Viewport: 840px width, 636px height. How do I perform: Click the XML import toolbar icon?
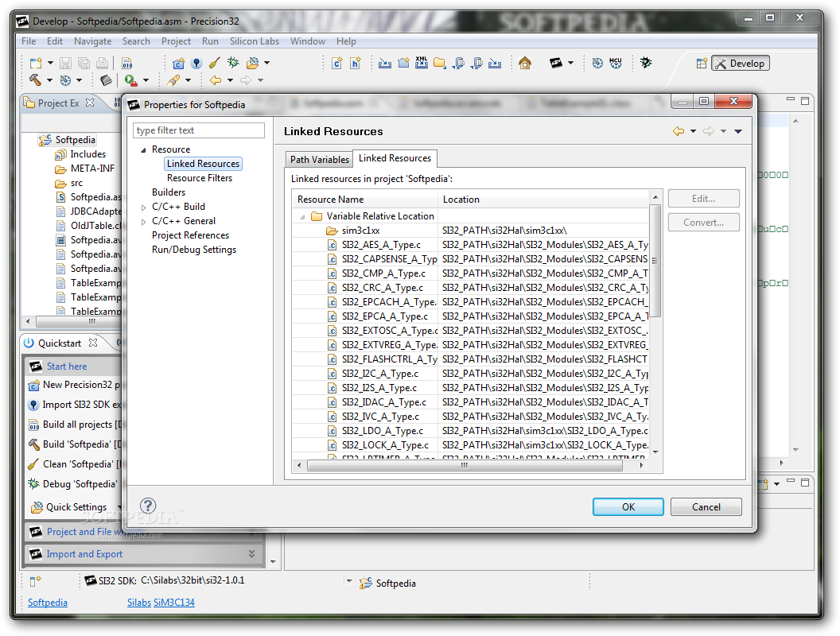point(422,63)
